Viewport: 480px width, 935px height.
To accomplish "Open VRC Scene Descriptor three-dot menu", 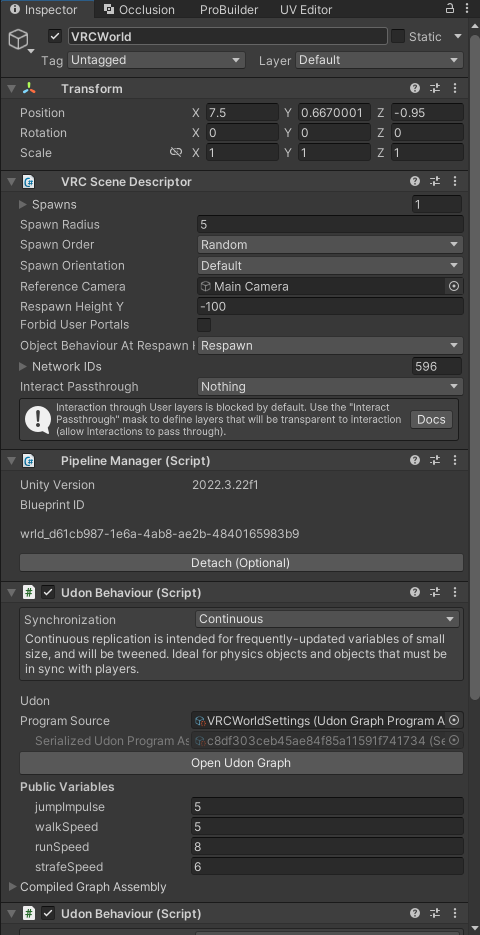I will [455, 181].
